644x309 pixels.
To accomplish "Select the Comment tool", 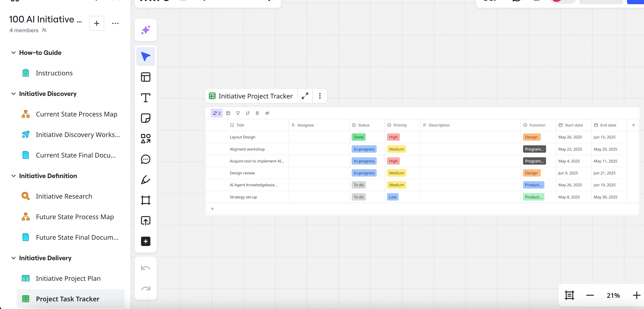I will point(145,159).
